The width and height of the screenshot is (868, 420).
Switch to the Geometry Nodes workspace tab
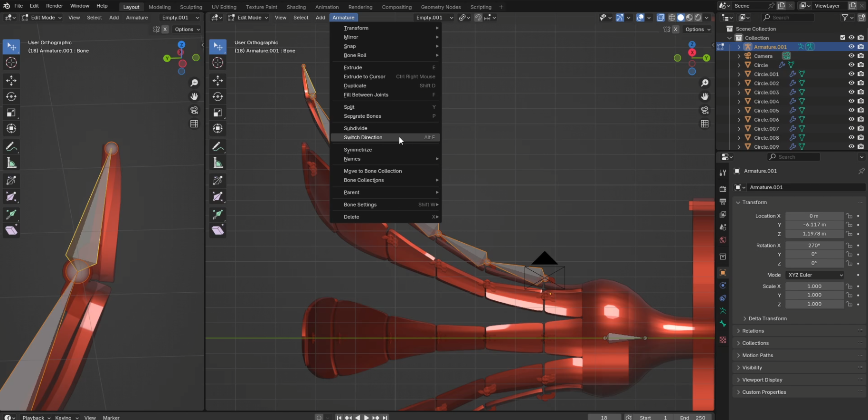point(441,7)
